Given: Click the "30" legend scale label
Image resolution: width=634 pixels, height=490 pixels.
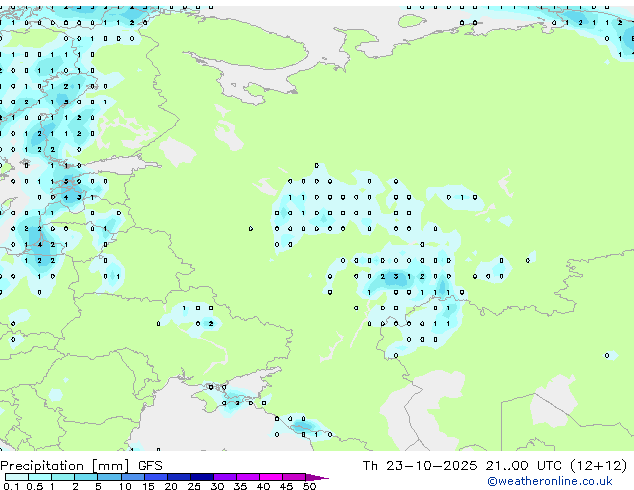Looking at the screenshot, I should 217,486.
